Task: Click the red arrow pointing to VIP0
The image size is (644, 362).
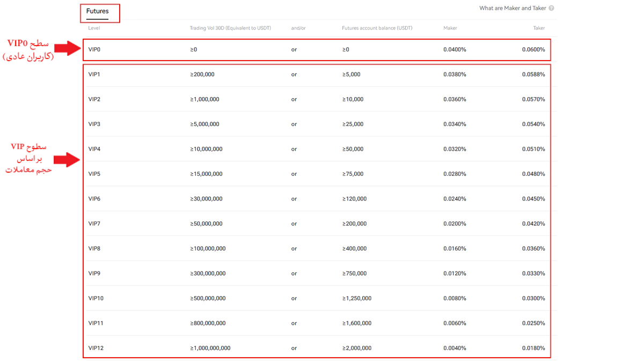Action: (67, 49)
